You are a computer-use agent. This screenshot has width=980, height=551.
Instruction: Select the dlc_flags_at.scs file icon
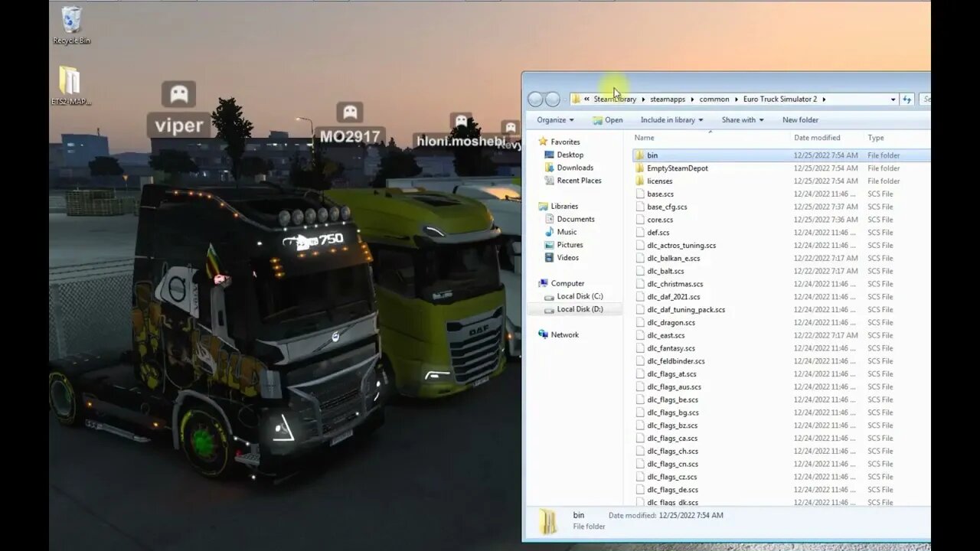click(x=639, y=374)
